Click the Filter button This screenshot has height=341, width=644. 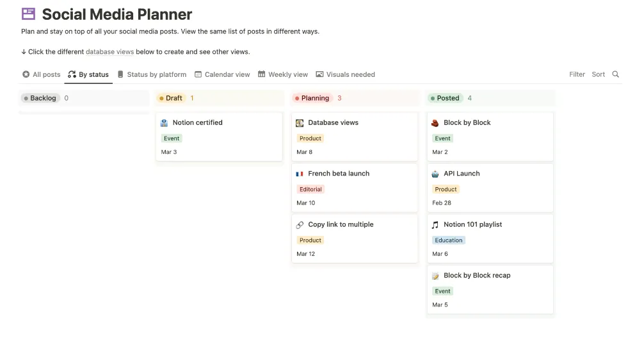click(577, 74)
